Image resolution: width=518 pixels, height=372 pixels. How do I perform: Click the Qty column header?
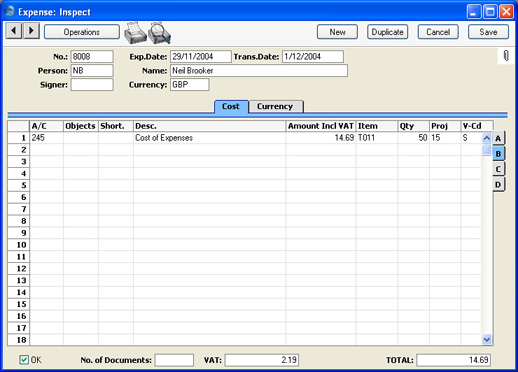(x=414, y=126)
